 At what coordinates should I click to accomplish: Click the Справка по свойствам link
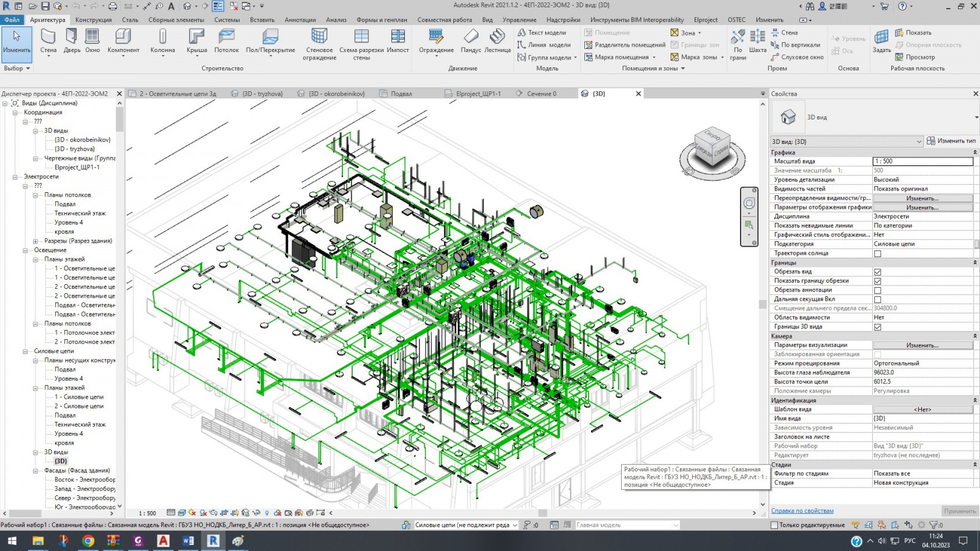[x=802, y=511]
